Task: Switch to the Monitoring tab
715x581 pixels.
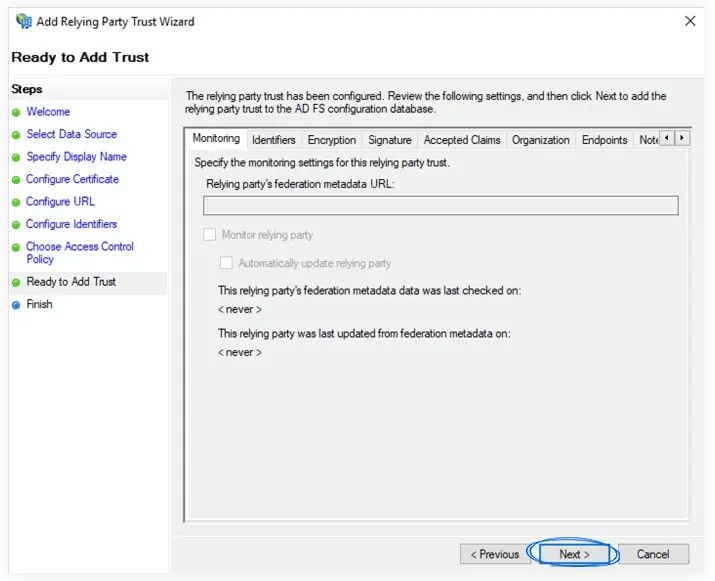Action: pos(216,138)
